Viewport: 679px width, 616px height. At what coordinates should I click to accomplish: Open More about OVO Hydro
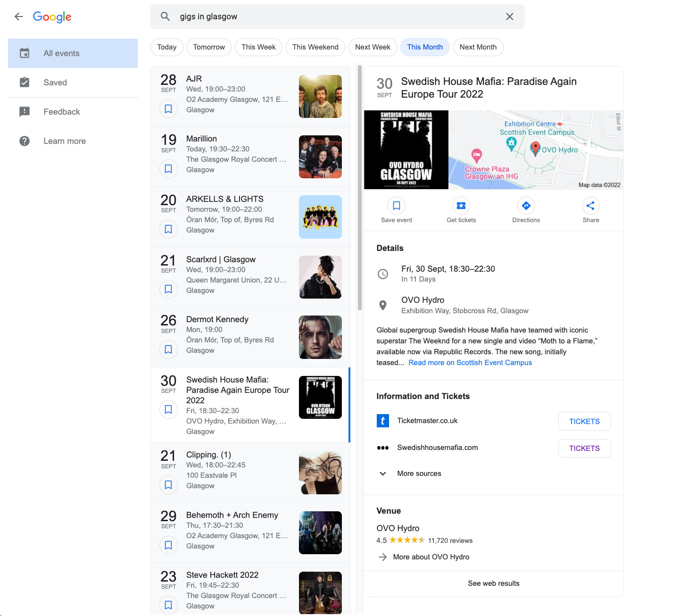(x=431, y=557)
